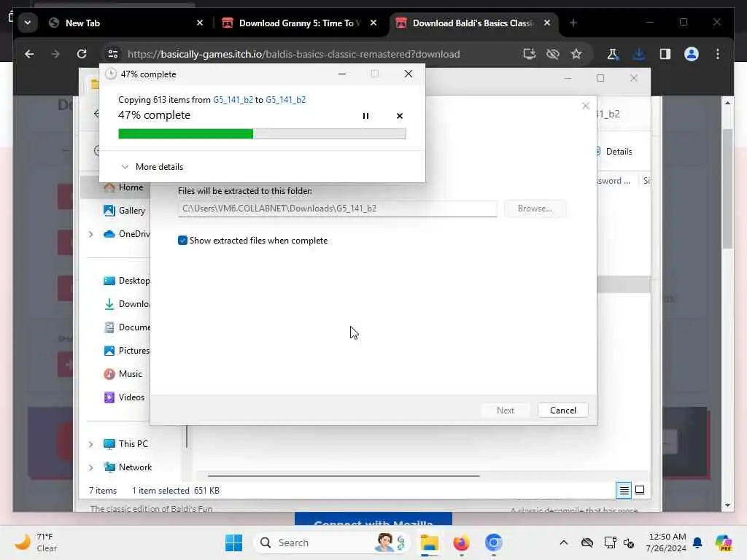Expand More details in copy dialog

(x=152, y=167)
